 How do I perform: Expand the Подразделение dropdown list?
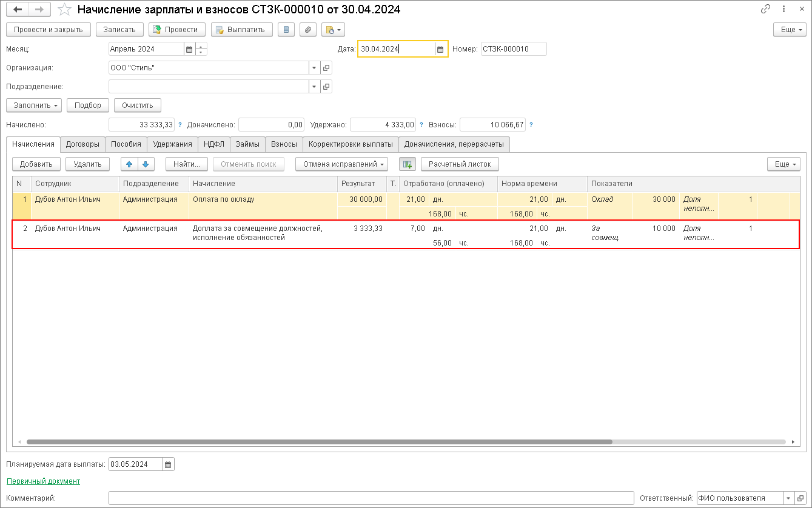314,87
